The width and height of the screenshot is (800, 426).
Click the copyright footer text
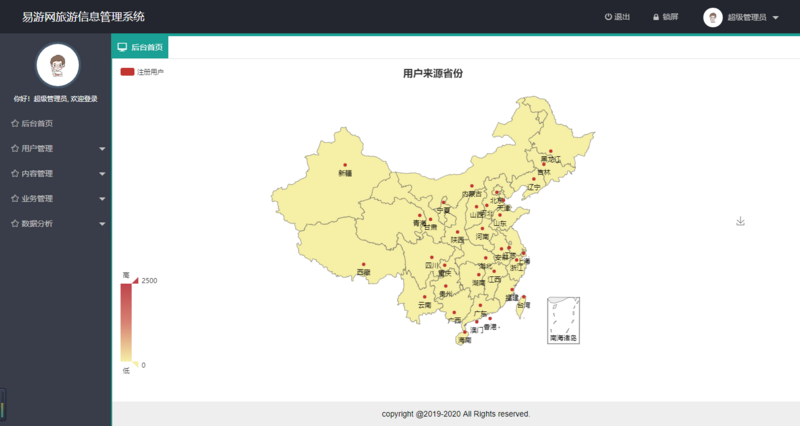click(x=456, y=414)
